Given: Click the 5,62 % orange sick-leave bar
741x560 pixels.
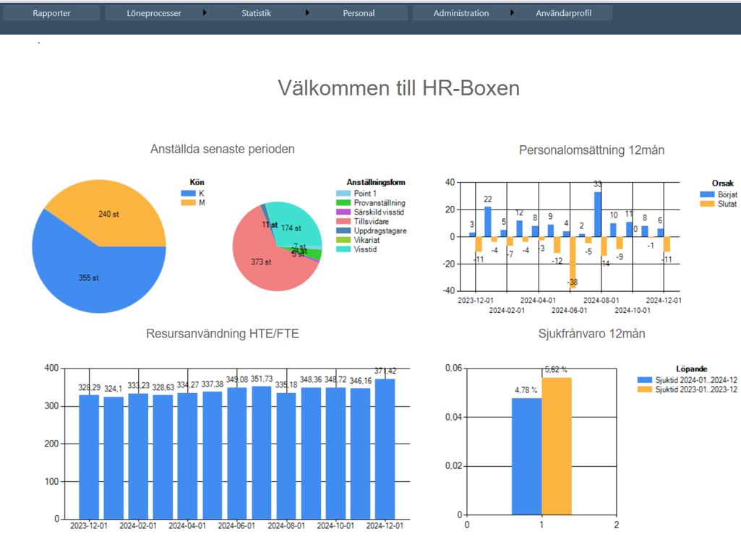Looking at the screenshot, I should [557, 447].
